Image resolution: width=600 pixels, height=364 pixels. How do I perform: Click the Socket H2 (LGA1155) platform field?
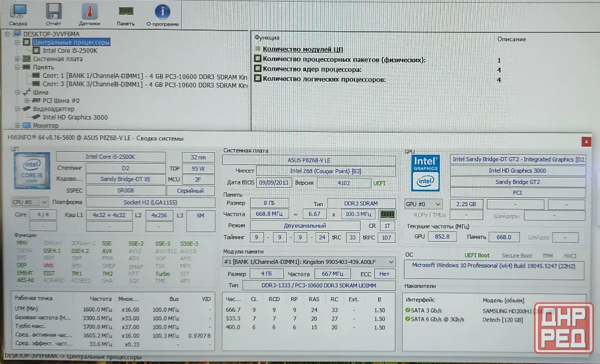(151, 202)
